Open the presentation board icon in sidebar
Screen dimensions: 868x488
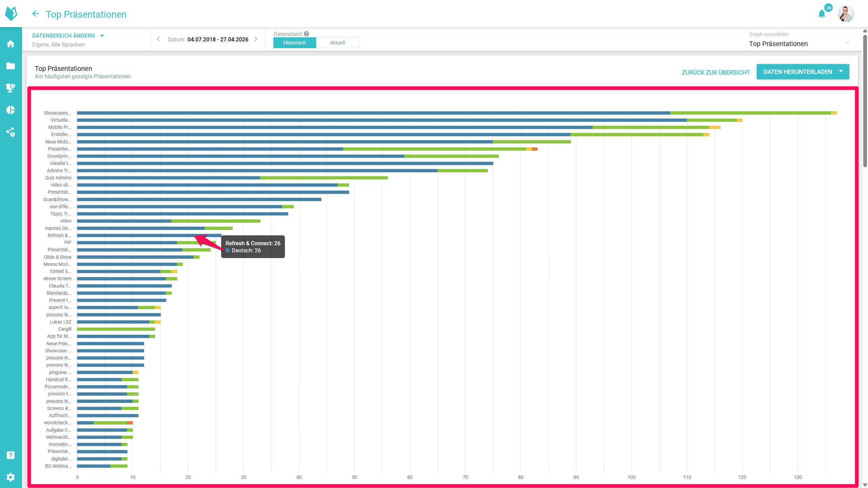point(11,88)
